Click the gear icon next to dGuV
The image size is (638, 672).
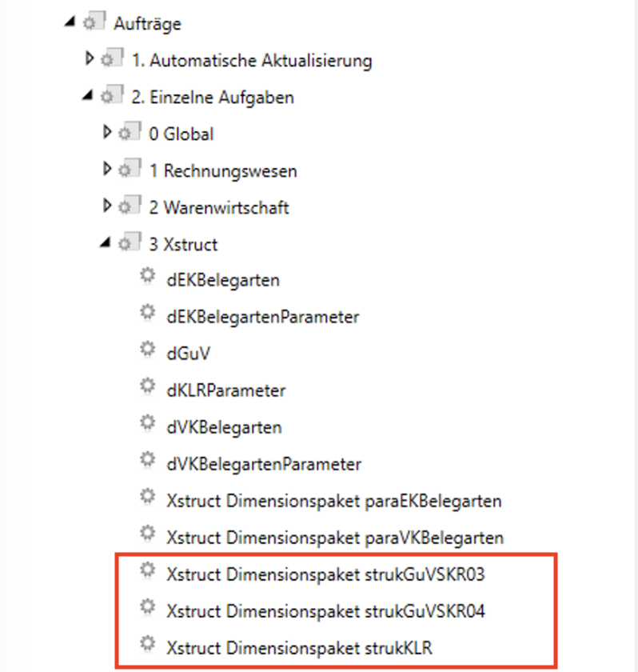pos(146,350)
